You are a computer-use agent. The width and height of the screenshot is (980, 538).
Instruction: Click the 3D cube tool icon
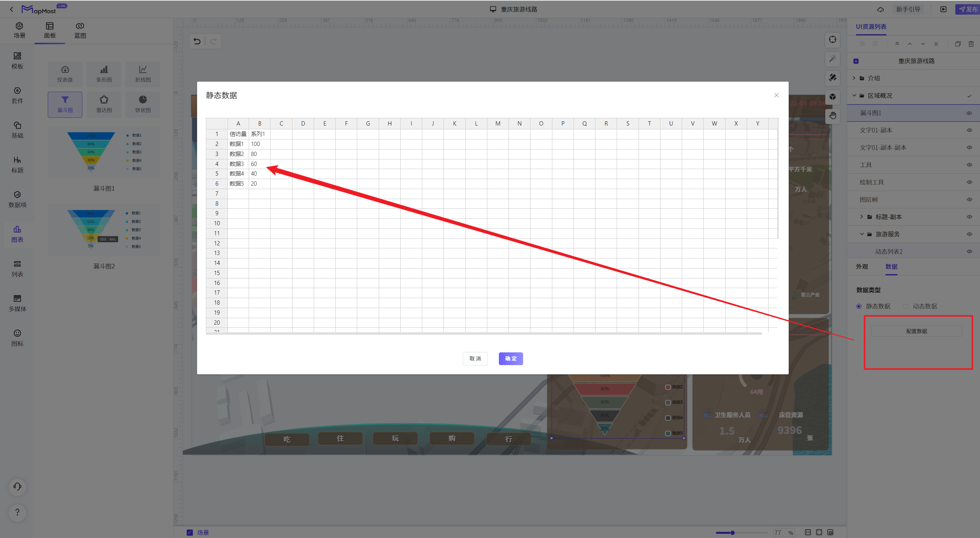coord(833,97)
